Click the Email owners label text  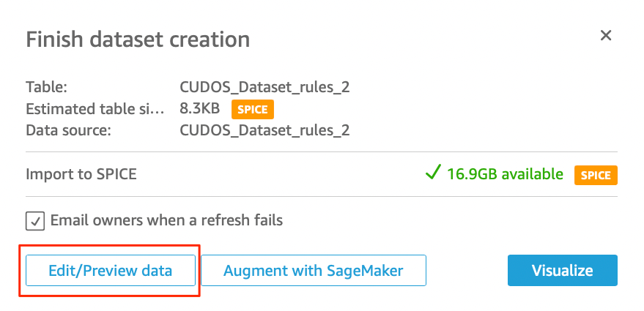[x=166, y=220]
